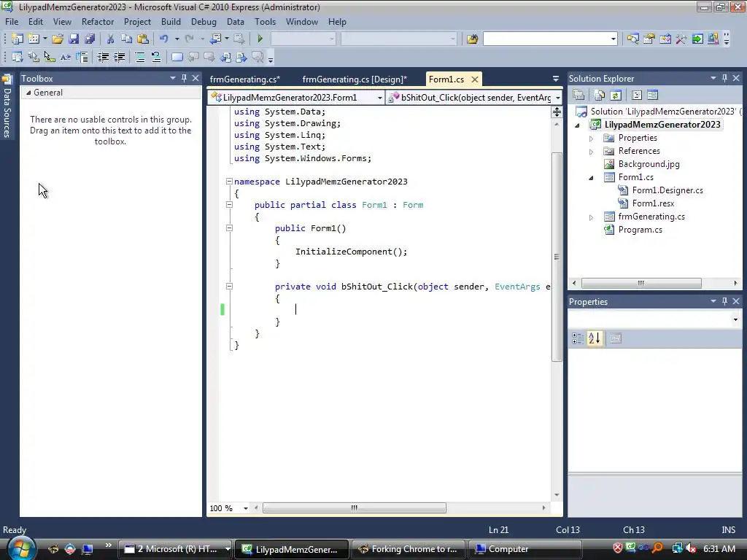The width and height of the screenshot is (747, 560).
Task: Click the Save All icon
Action: pos(90,39)
